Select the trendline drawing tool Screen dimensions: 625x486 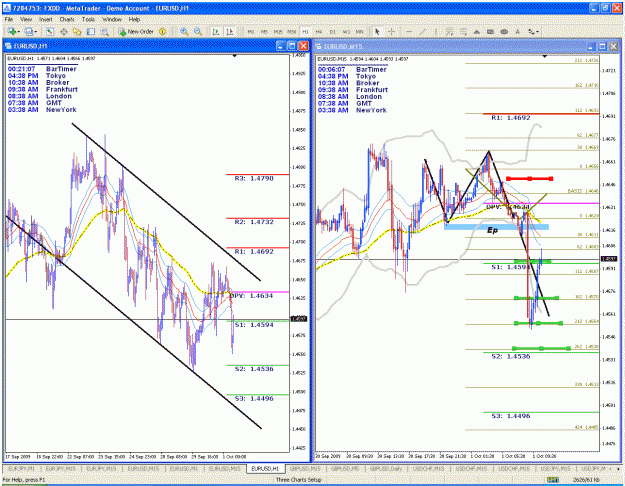click(x=423, y=31)
